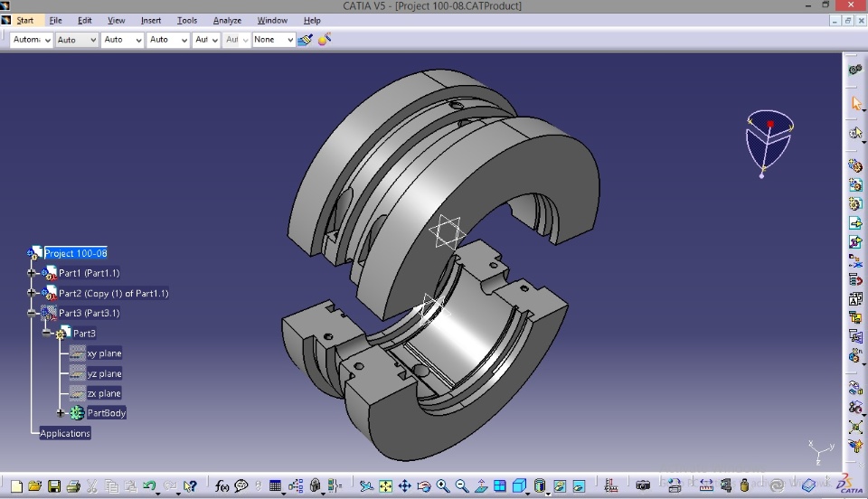Open the View menu
The height and width of the screenshot is (499, 868).
coord(117,21)
